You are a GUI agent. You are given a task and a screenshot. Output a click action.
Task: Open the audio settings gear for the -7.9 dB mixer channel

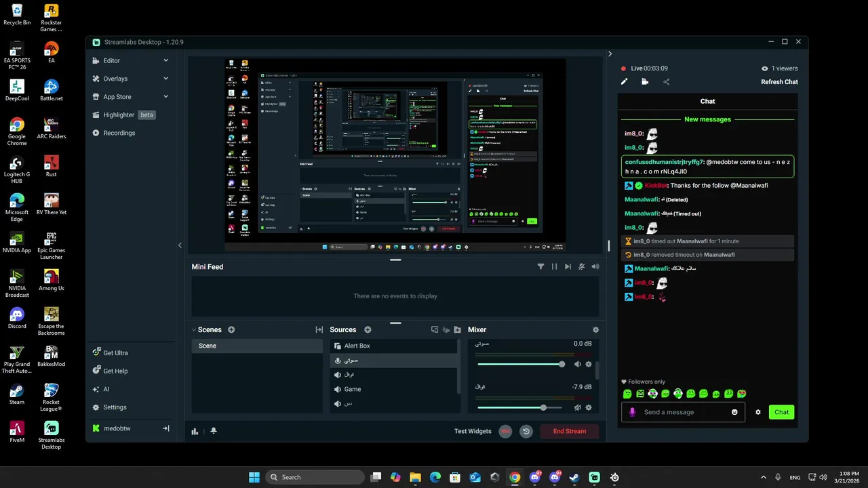coord(589,407)
